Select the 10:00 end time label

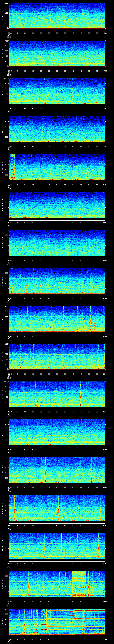(105, 184)
